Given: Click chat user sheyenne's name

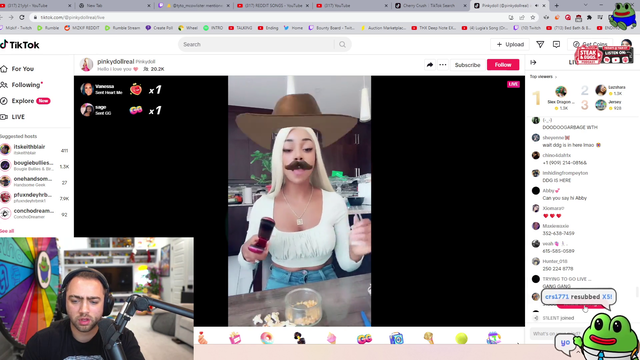Looking at the screenshot, I should pos(553,138).
